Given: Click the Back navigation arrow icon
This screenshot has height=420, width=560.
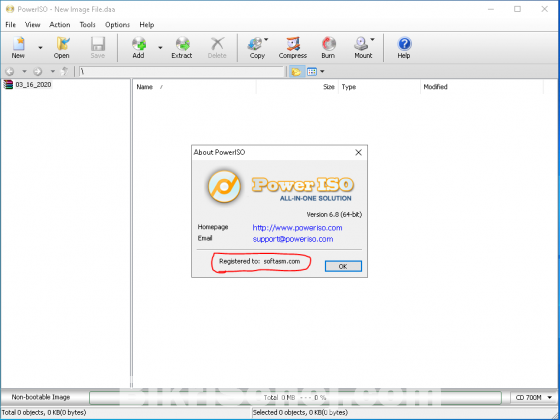Looking at the screenshot, I should pos(10,71).
